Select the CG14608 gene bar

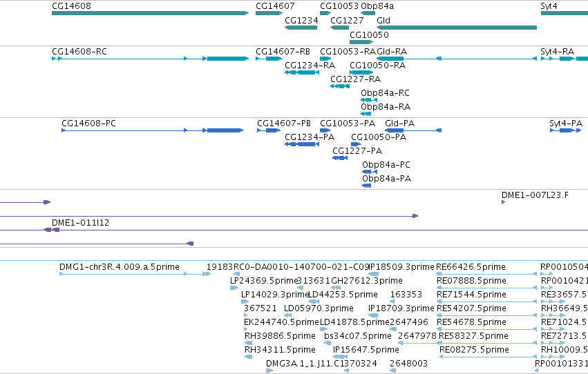(x=151, y=13)
